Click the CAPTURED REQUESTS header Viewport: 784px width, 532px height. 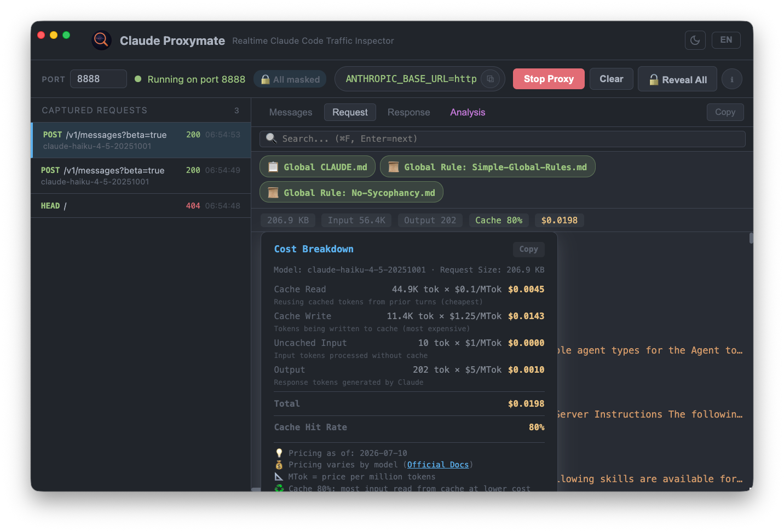(x=95, y=111)
